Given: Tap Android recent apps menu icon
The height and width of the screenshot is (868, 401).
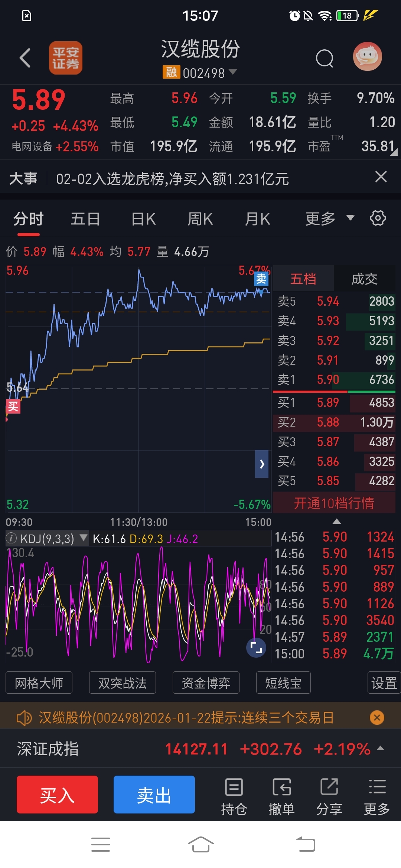Looking at the screenshot, I should pyautogui.click(x=101, y=845).
